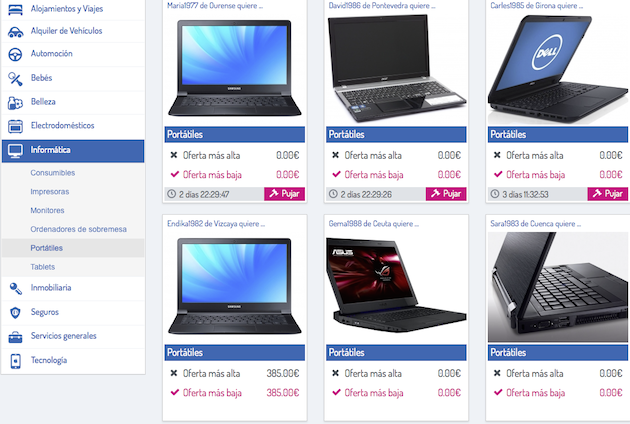The height and width of the screenshot is (424, 630).
Task: Click the car icon beside Alquiler de Vehículos
Action: pos(15,32)
